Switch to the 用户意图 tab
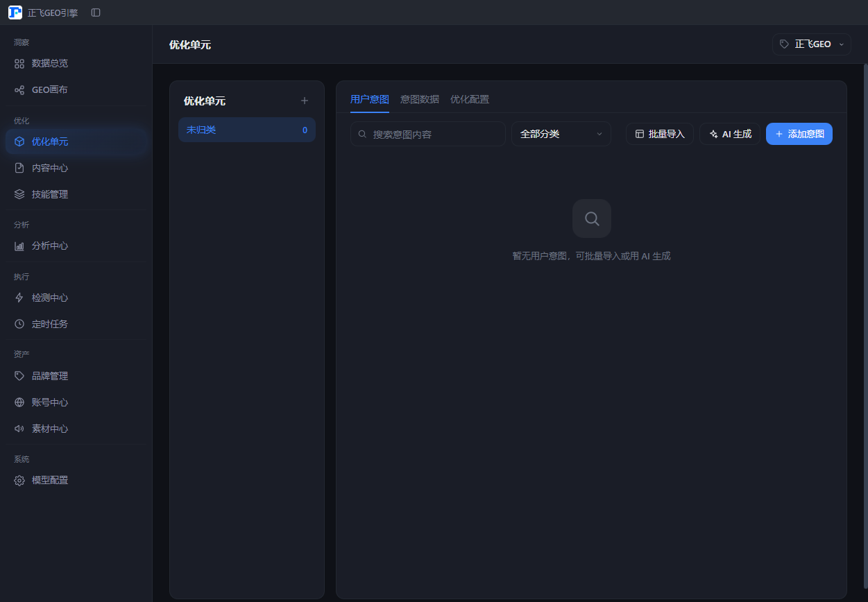This screenshot has height=602, width=868. [370, 99]
